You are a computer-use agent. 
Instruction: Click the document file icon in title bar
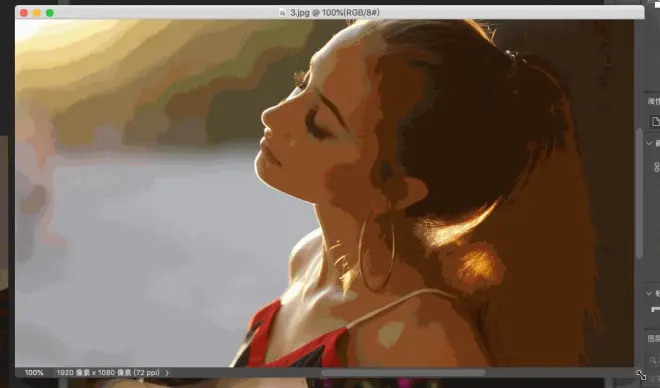pos(282,13)
